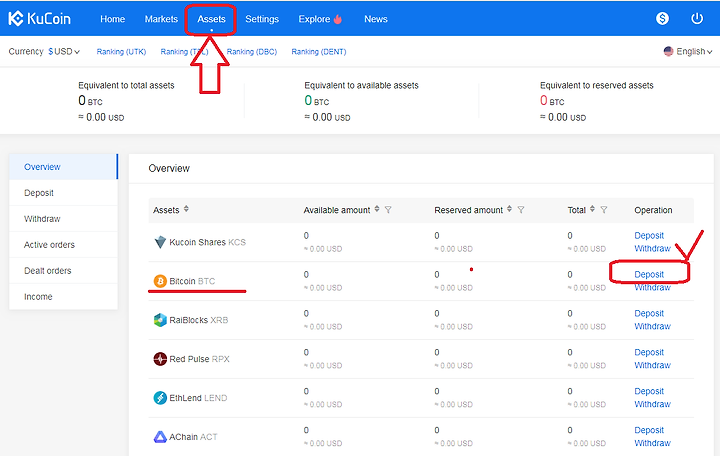Click the RaiBlocks XRB asset name
The width and height of the screenshot is (720, 456).
(198, 320)
